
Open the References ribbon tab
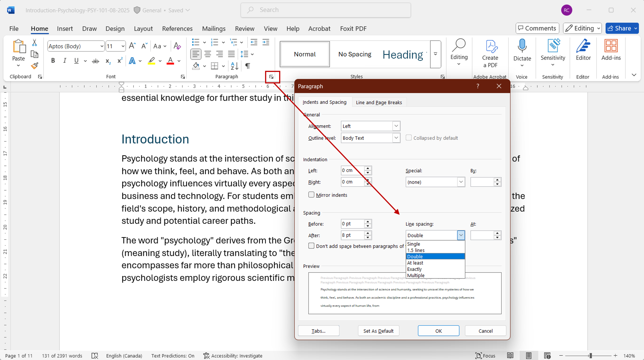click(x=177, y=29)
